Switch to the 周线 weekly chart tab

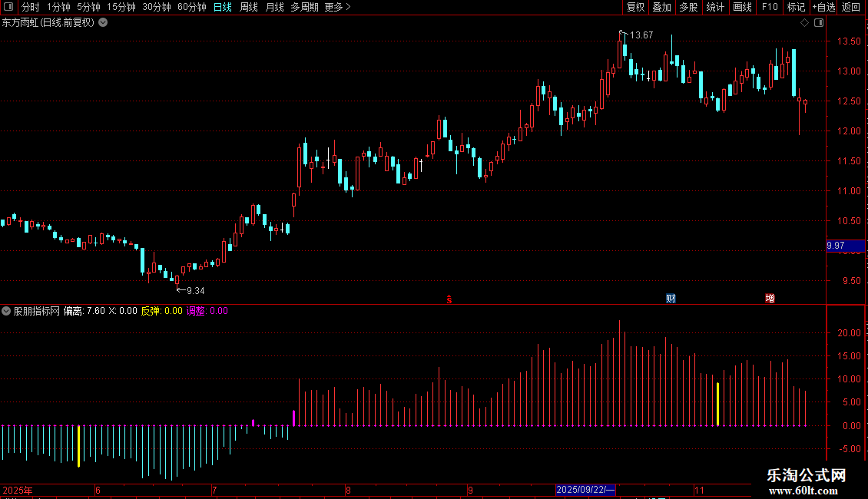coord(249,7)
